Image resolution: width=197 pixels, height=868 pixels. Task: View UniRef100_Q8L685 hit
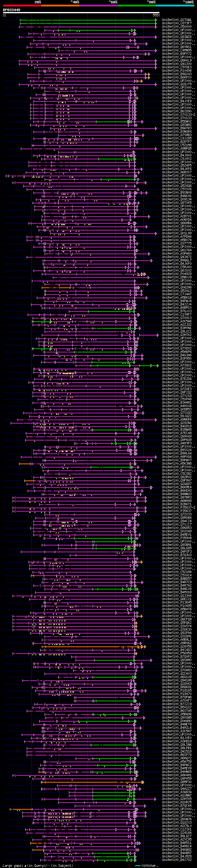[176, 548]
